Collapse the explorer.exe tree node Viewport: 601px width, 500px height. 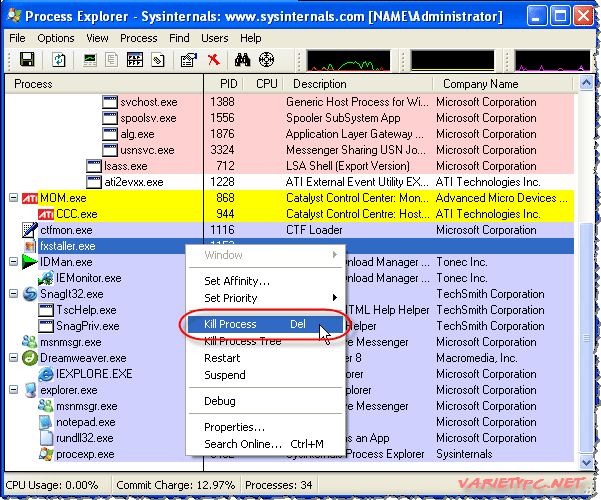tap(13, 390)
